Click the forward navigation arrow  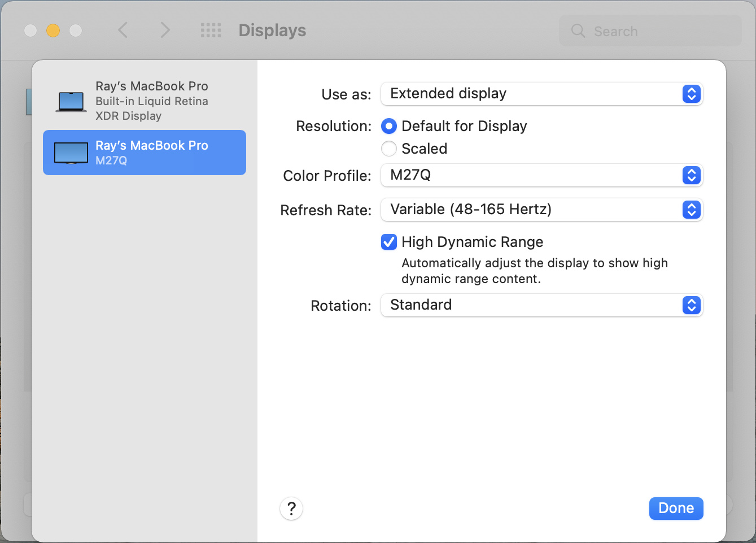pos(165,30)
